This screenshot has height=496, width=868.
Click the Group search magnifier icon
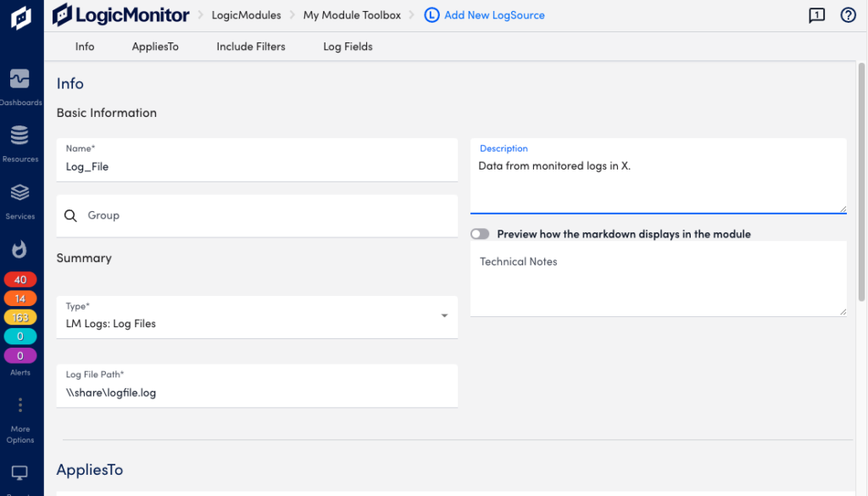[70, 215]
